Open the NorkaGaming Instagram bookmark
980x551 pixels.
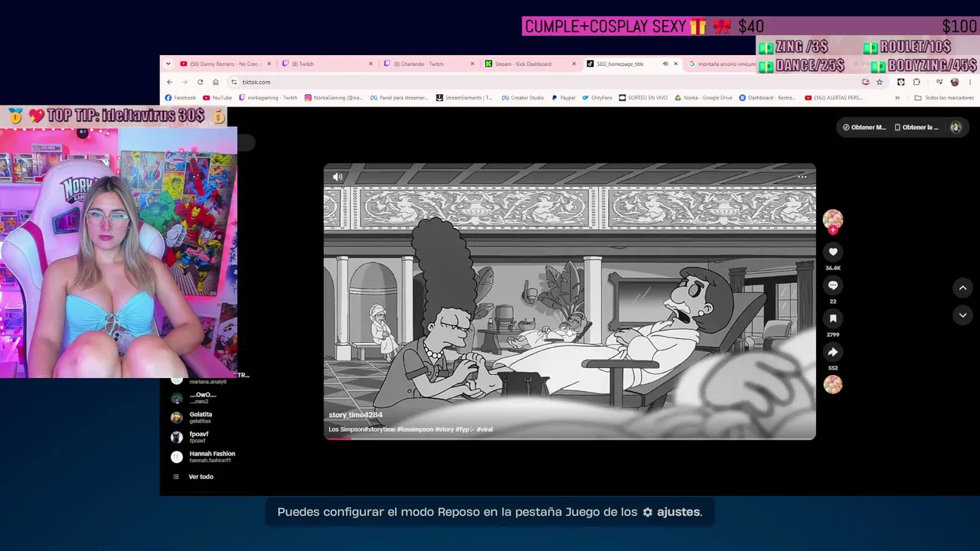(x=334, y=98)
